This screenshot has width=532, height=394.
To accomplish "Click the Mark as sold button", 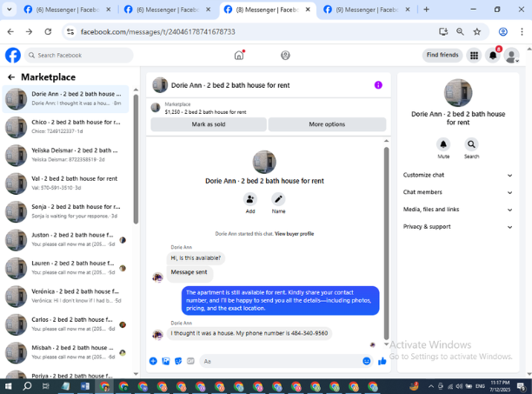I will 209,124.
